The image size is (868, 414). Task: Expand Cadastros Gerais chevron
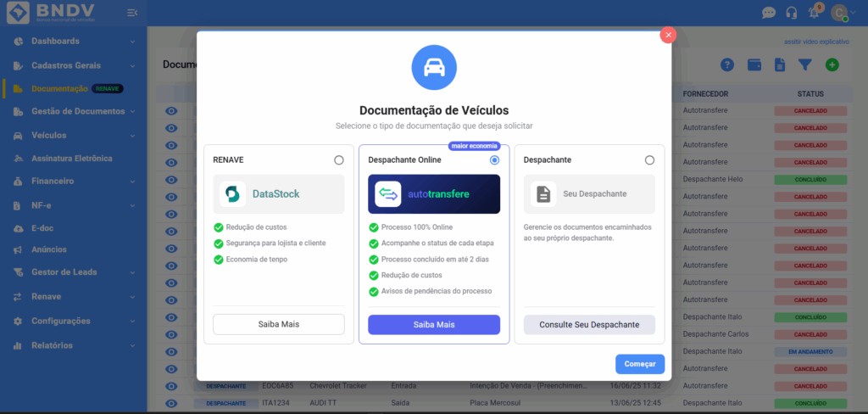point(133,66)
